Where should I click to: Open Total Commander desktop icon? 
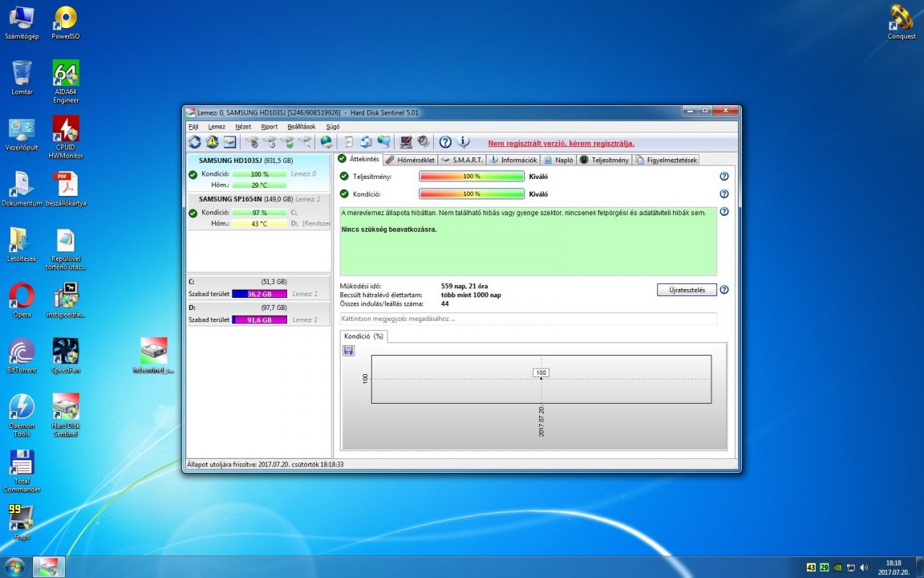coord(22,471)
